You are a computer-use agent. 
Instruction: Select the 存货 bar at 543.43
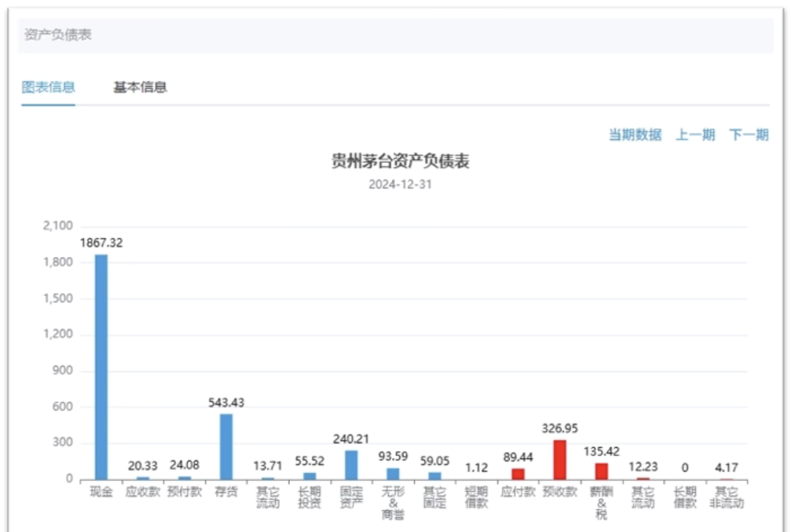point(226,446)
